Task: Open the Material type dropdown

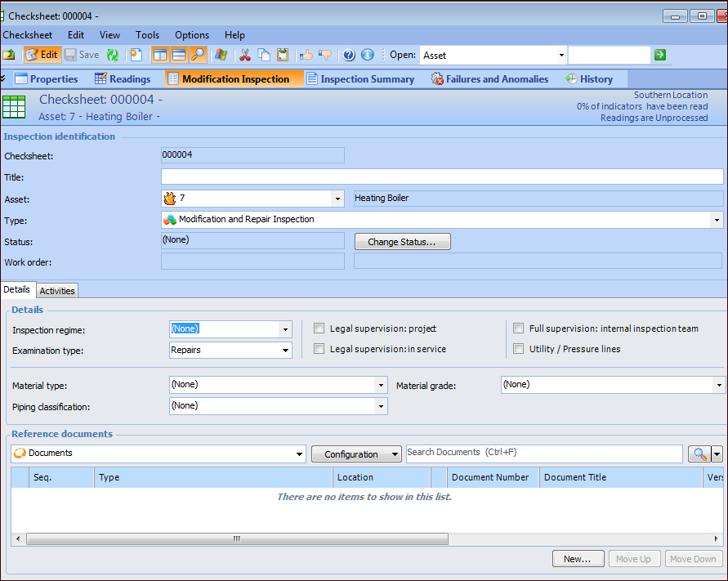Action: click(x=381, y=385)
